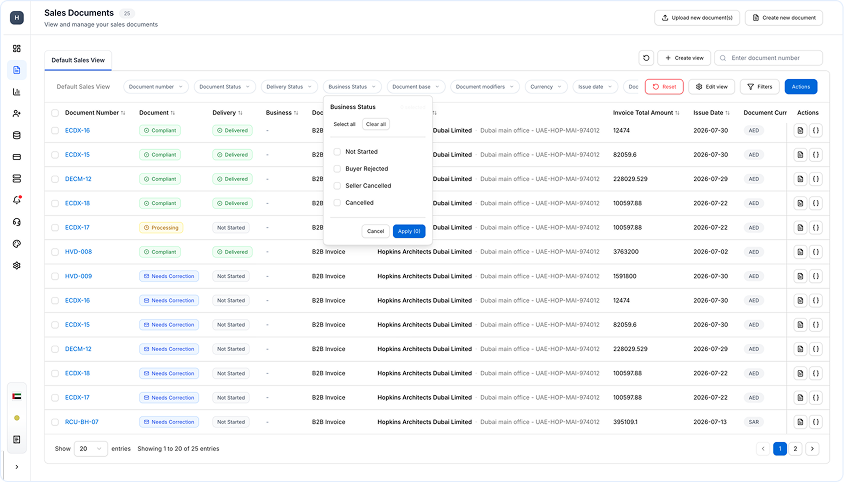Open the palette theme sidebar icon
Image resolution: width=844 pixels, height=482 pixels.
tap(17, 244)
